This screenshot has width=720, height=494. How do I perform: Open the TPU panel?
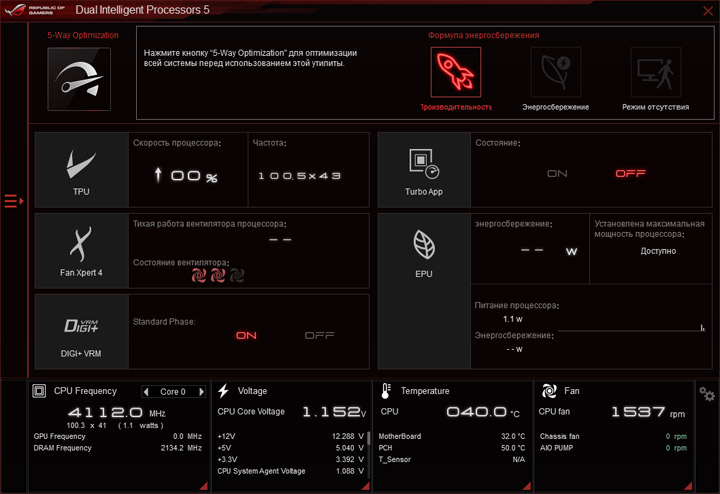point(82,170)
